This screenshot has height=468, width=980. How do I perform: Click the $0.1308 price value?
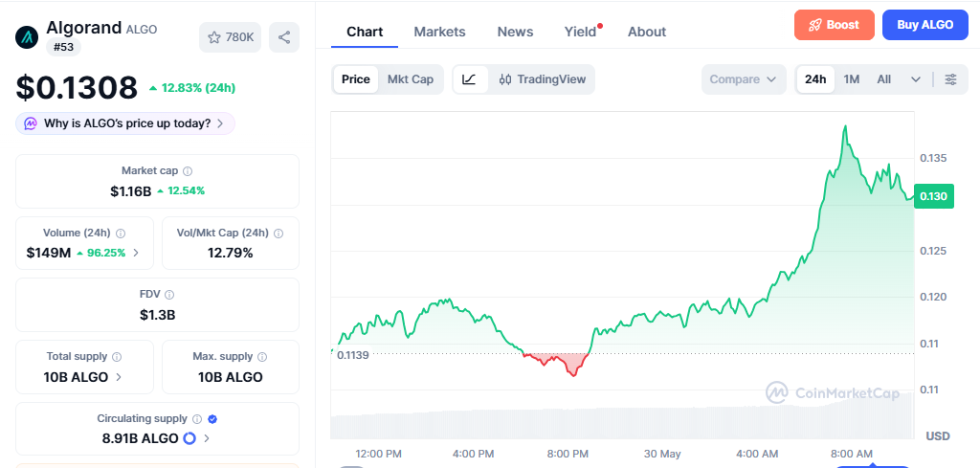[x=77, y=87]
